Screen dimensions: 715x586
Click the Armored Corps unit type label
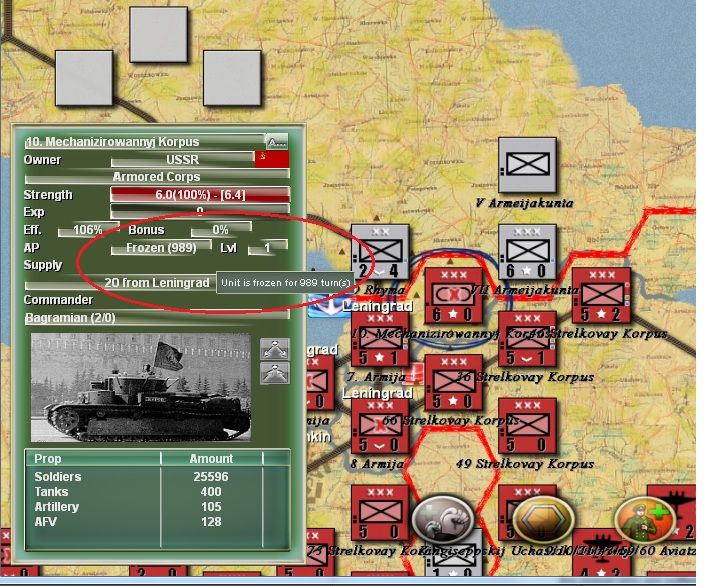(157, 176)
